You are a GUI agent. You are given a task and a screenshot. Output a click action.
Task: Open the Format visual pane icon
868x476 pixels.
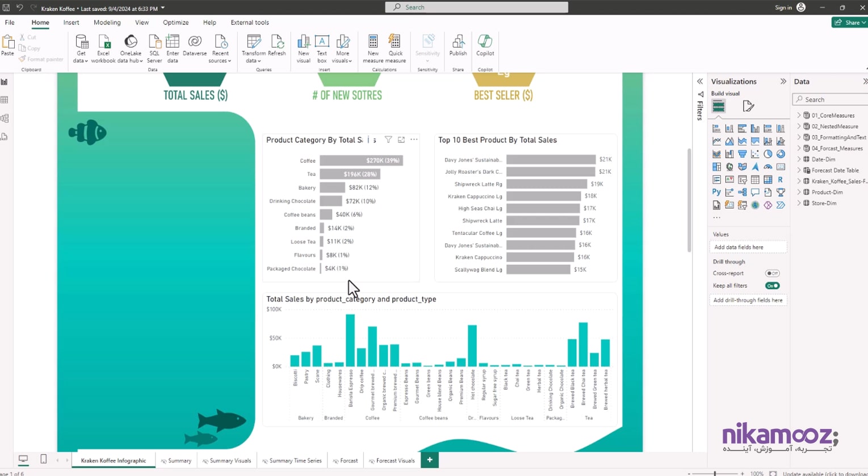tap(748, 106)
